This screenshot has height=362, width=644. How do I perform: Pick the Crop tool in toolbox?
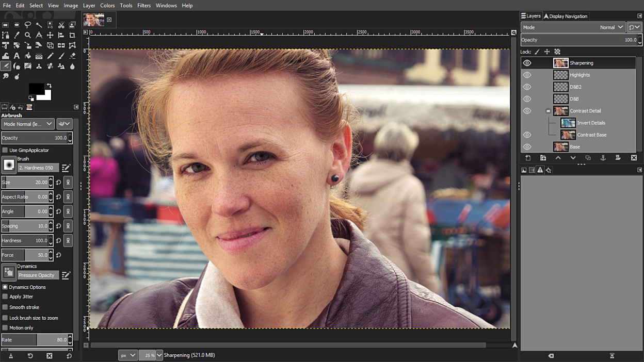point(72,35)
